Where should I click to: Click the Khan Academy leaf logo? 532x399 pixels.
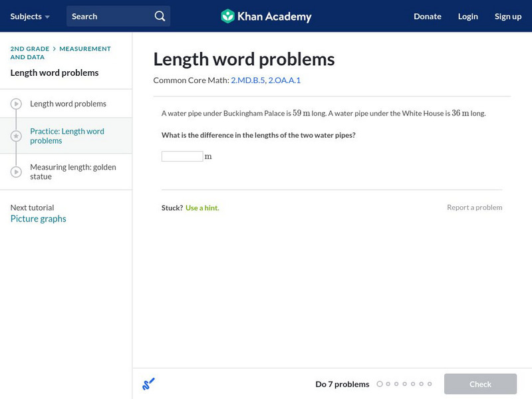point(227,16)
